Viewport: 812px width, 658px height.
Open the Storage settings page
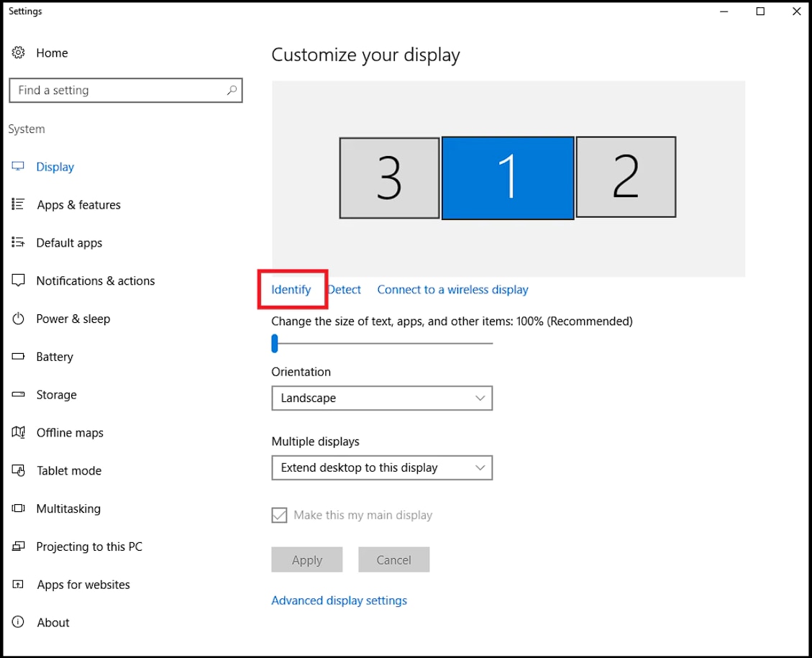click(56, 395)
